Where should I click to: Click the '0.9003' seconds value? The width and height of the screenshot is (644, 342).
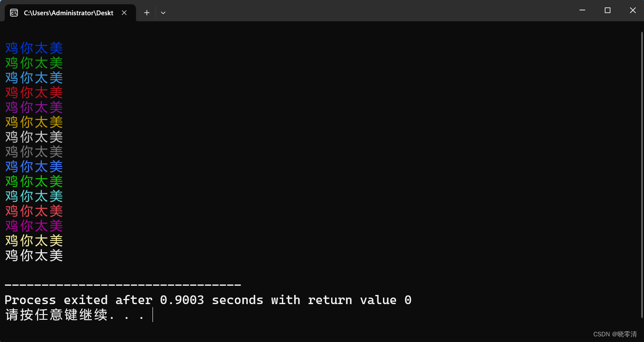(182, 300)
